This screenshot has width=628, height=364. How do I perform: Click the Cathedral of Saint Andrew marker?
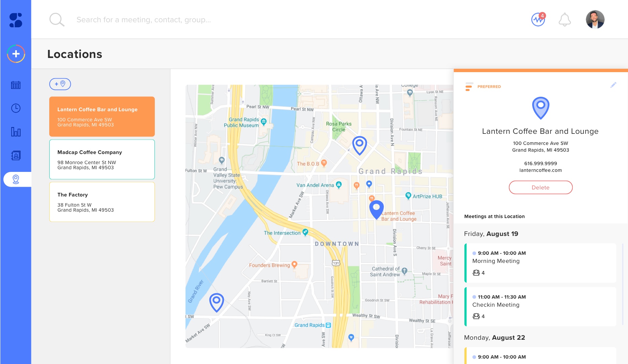click(404, 271)
